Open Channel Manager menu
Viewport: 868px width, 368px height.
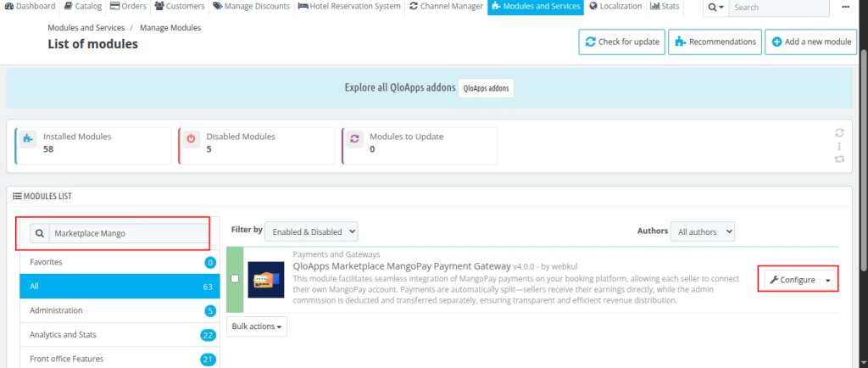(446, 6)
